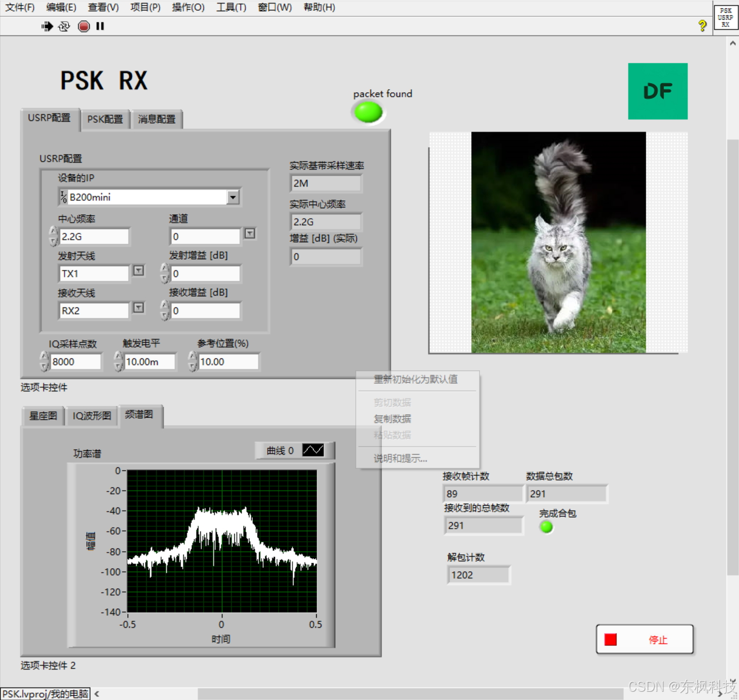
Task: Expand the 设备的IP B200mini dropdown
Action: (x=233, y=197)
